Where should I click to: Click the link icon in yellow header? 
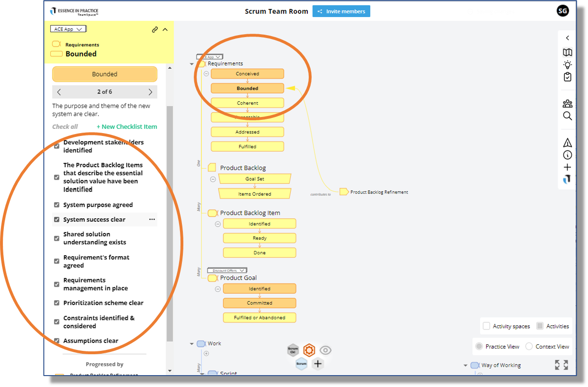click(x=155, y=29)
